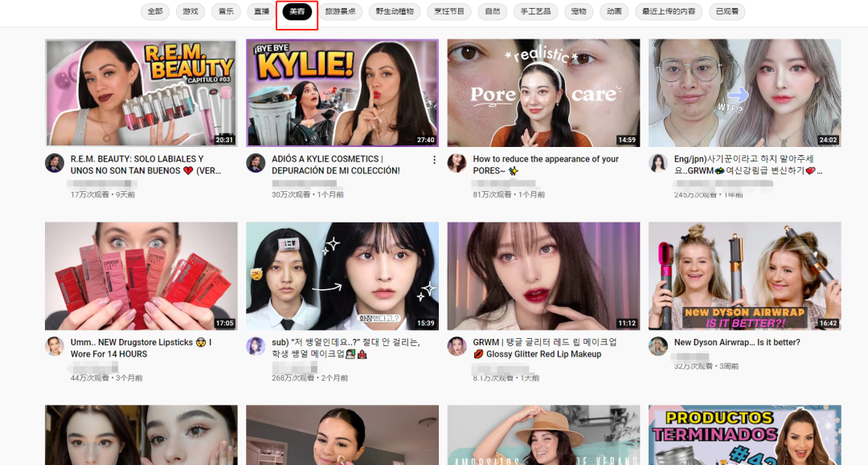The image size is (868, 465).
Task: Open channel avatar of glitter red lip video
Action: click(x=457, y=346)
